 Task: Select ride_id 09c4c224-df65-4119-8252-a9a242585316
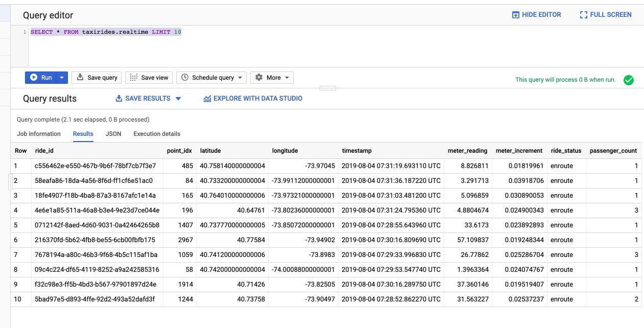click(x=97, y=269)
